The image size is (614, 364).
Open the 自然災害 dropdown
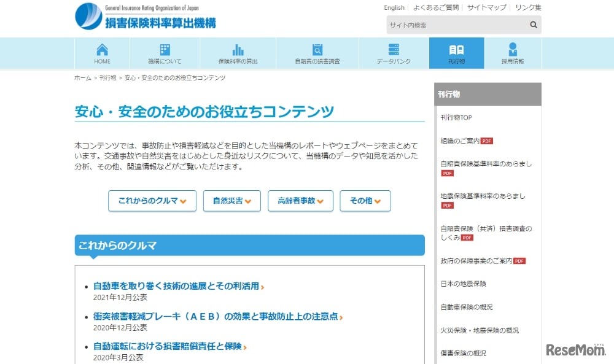[231, 201]
